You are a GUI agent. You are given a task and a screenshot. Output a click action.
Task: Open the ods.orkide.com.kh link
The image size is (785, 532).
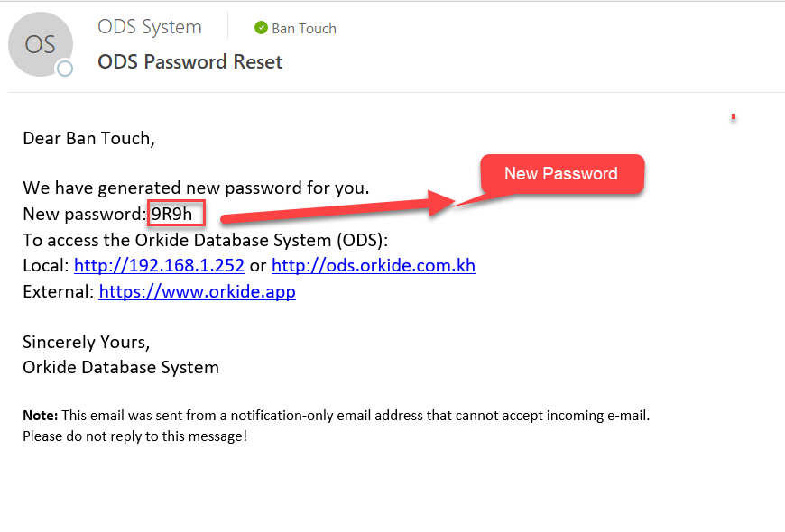pyautogui.click(x=373, y=266)
